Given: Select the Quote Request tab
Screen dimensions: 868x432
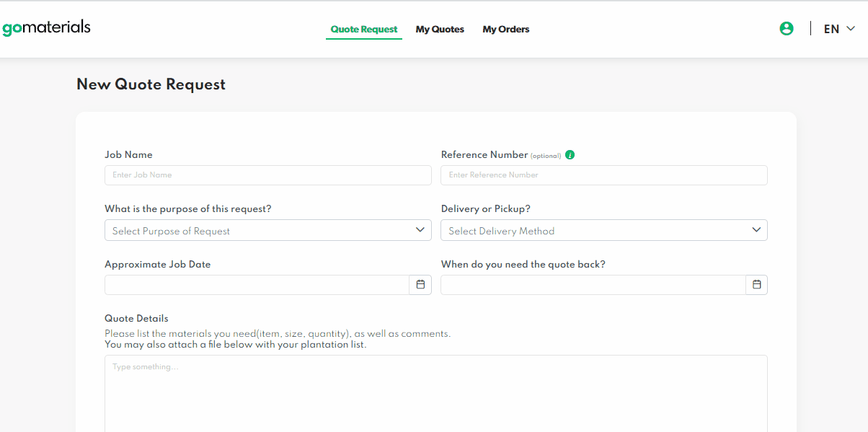Looking at the screenshot, I should (x=364, y=30).
